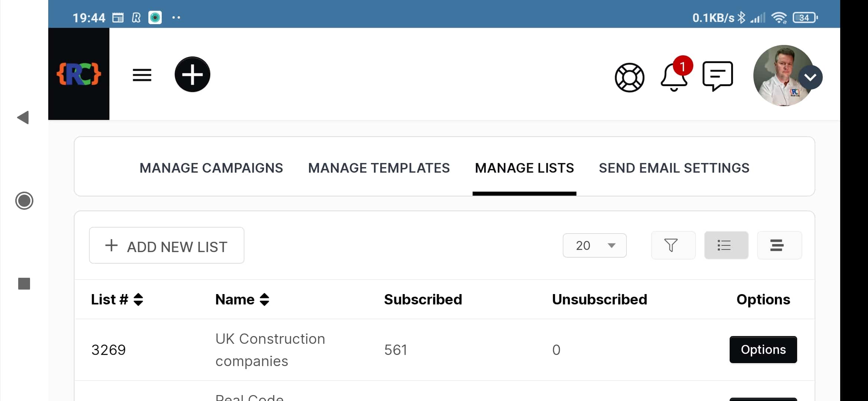Open the 20 per page dropdown
The width and height of the screenshot is (868, 401).
coord(594,245)
